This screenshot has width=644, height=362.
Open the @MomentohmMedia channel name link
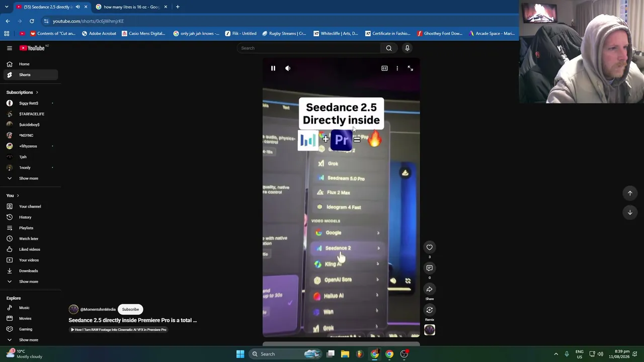pyautogui.click(x=98, y=310)
